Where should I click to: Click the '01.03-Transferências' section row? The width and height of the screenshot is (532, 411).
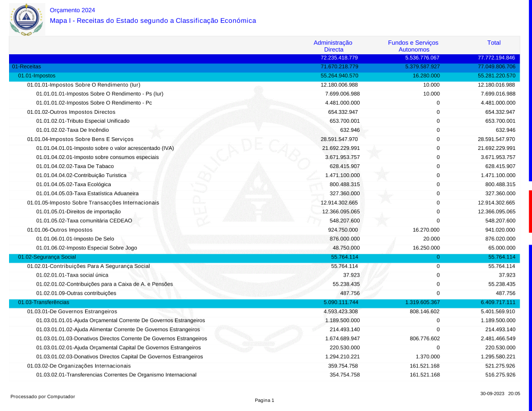pyautogui.click(x=44, y=302)
